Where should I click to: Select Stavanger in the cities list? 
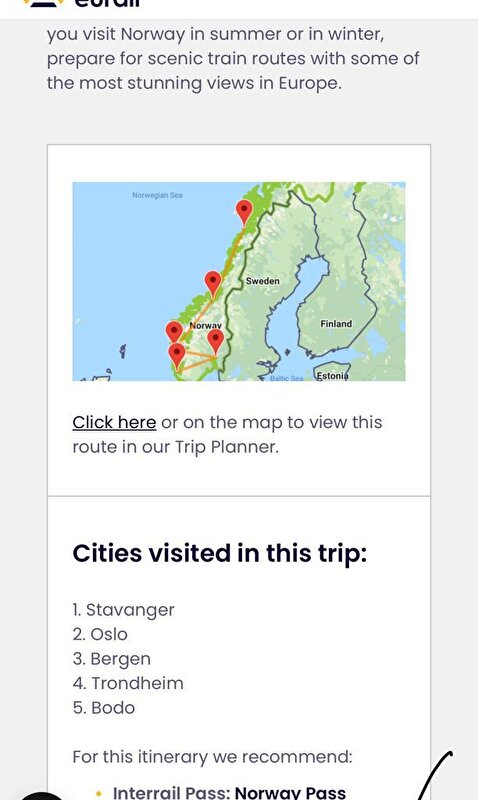(x=123, y=610)
